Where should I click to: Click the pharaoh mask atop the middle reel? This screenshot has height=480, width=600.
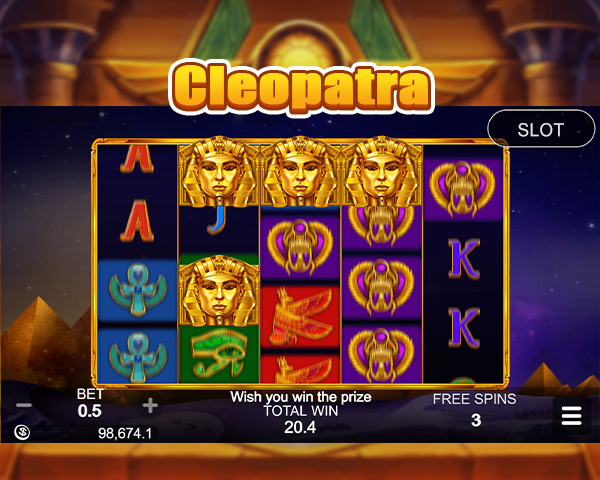pyautogui.click(x=300, y=171)
